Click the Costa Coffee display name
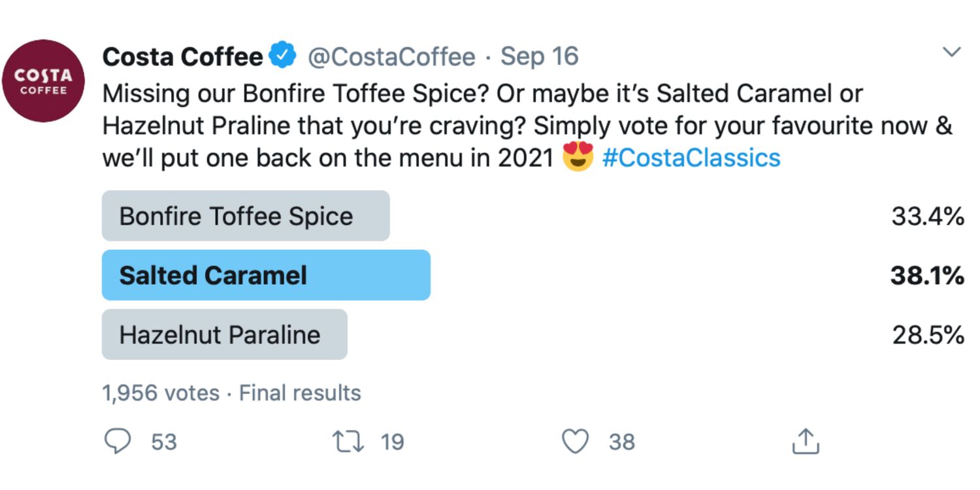 [x=182, y=57]
